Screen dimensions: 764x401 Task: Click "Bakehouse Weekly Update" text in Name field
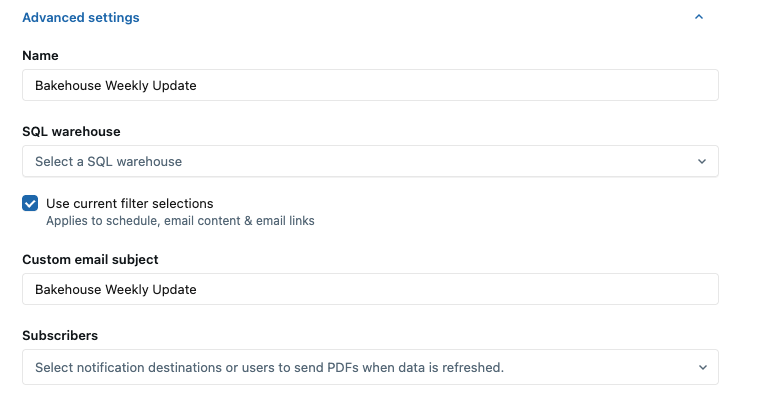[115, 85]
